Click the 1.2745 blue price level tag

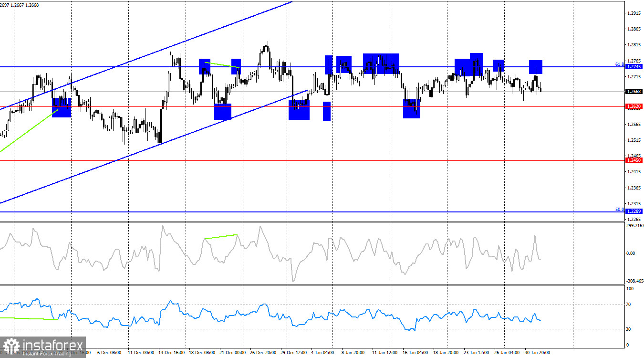click(634, 67)
